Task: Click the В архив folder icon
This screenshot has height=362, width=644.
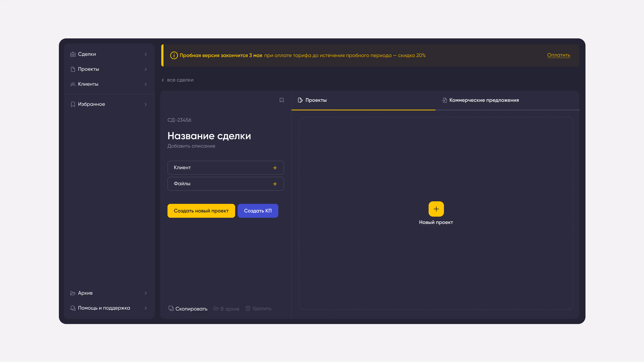Action: pyautogui.click(x=216, y=308)
